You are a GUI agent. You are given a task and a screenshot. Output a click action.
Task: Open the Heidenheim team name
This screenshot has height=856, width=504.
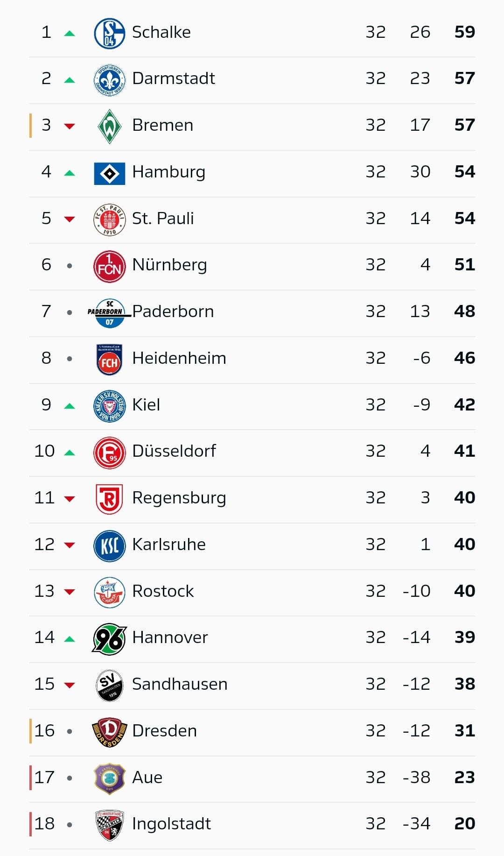coord(179,358)
